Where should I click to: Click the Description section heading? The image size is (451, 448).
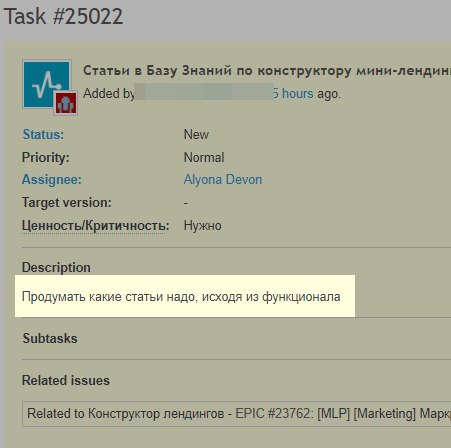(x=56, y=267)
